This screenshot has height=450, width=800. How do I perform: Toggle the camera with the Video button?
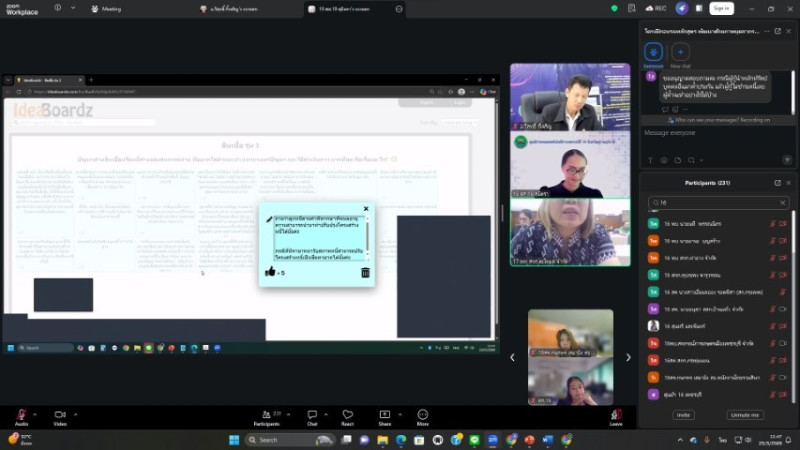click(59, 415)
